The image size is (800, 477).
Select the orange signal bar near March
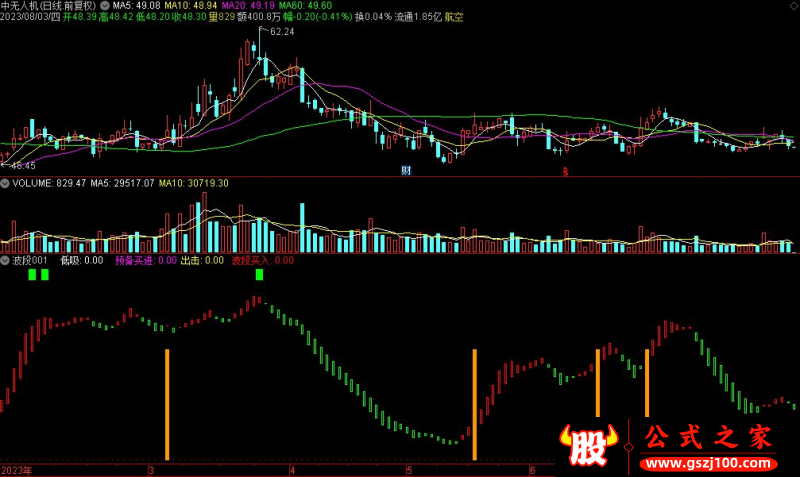coord(167,404)
